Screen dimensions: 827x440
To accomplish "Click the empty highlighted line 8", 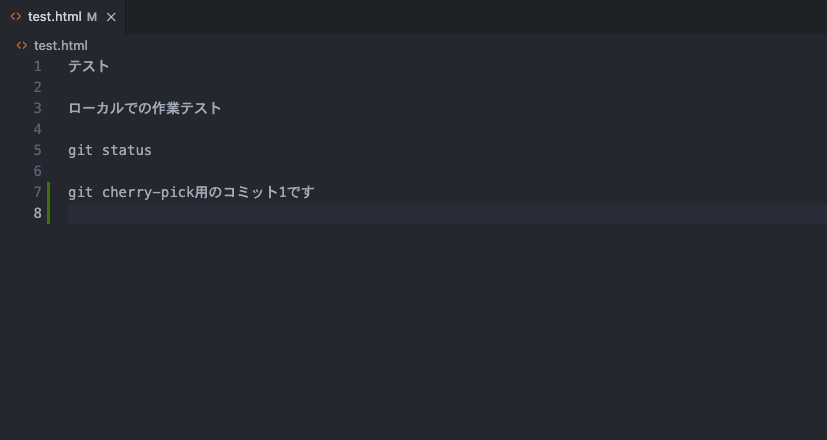I will (447, 214).
